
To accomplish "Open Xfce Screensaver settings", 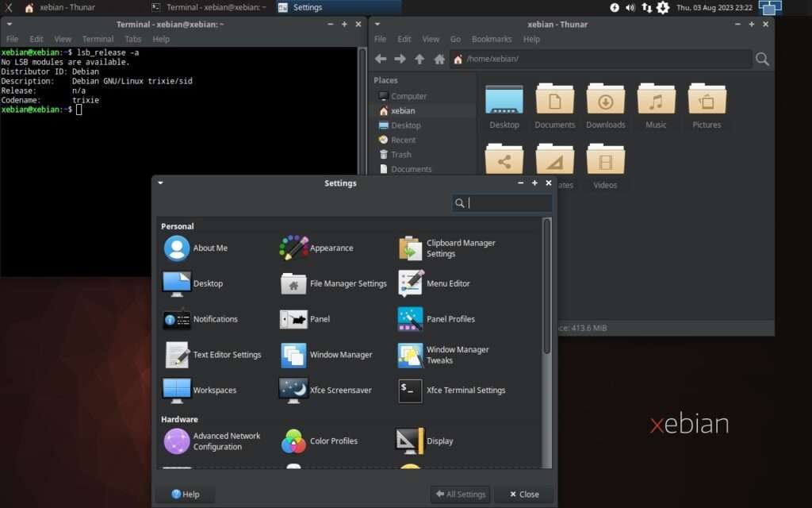I will click(x=293, y=390).
